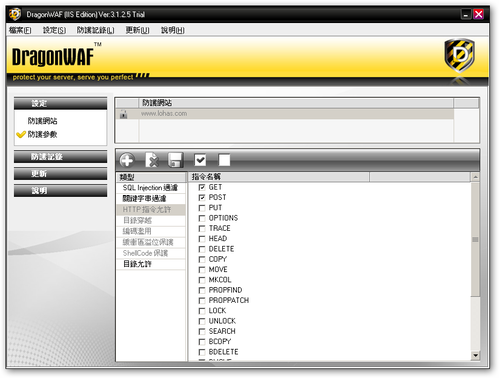
Task: Toggle the GET checkbox
Action: pos(202,187)
